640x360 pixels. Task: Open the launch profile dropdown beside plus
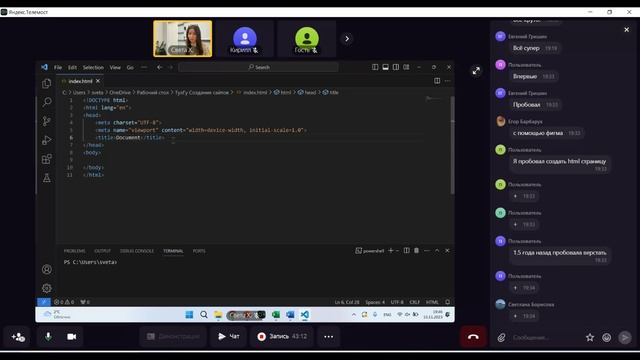click(397, 251)
